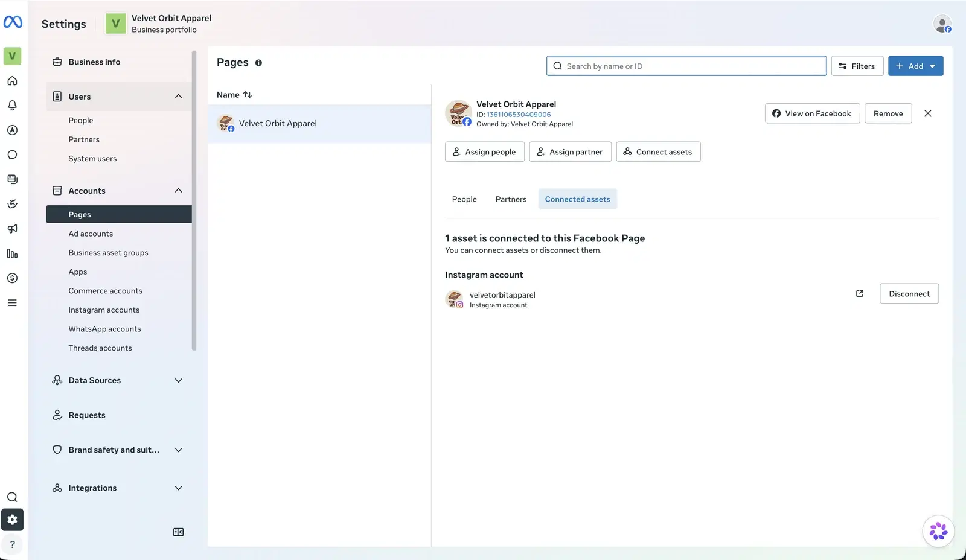966x560 pixels.
Task: Click page ID 1361106530409006 link
Action: [x=519, y=115]
